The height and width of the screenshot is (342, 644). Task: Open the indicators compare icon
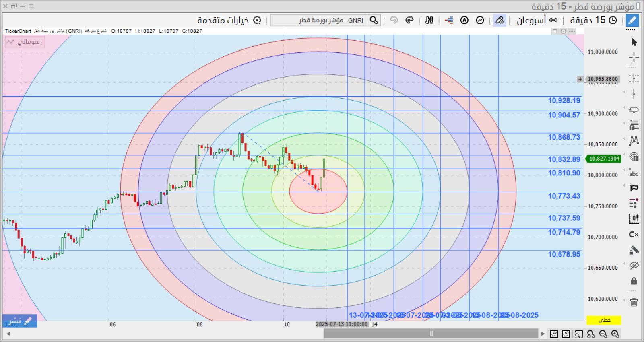[x=429, y=20]
